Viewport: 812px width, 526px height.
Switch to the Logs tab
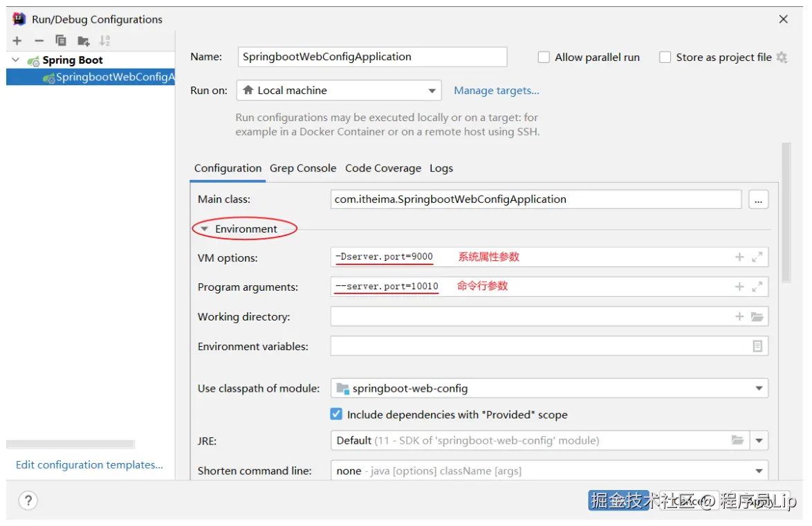(x=441, y=168)
